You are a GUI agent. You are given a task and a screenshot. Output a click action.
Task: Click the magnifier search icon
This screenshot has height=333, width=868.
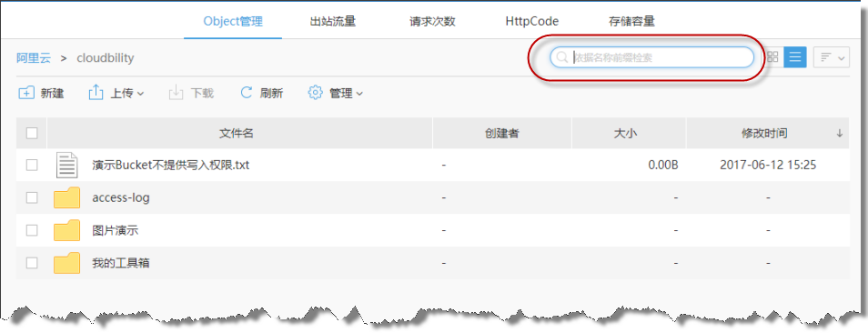pos(561,57)
